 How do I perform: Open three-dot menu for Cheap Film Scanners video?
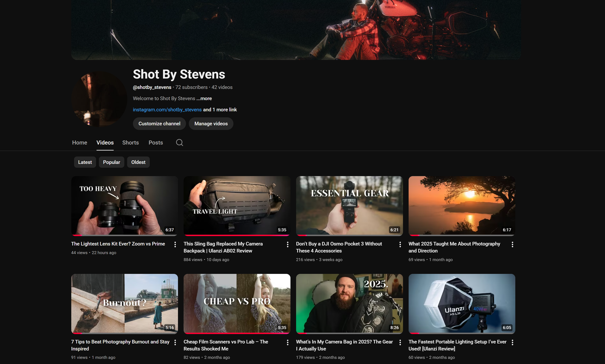pos(287,342)
